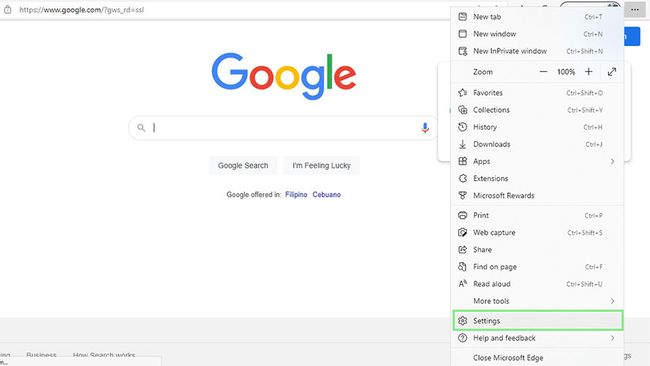
Task: Select Print from the menu
Action: (537, 215)
